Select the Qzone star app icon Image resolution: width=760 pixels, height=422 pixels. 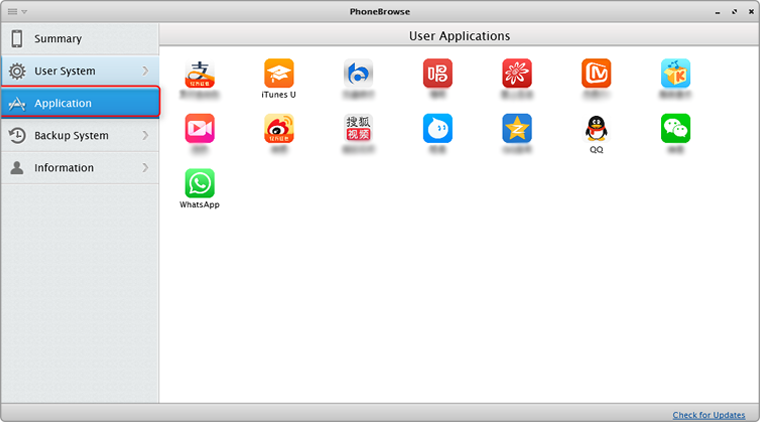517,128
